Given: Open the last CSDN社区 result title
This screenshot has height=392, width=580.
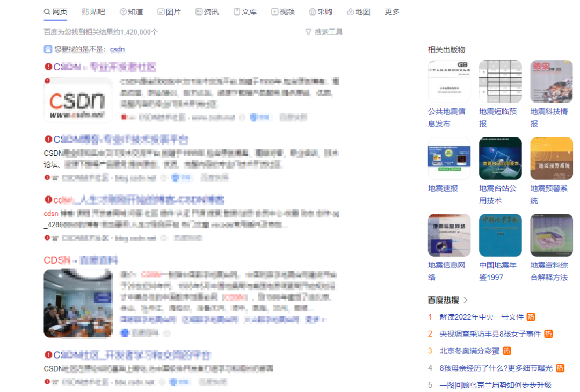Looking at the screenshot, I should click(x=132, y=355).
